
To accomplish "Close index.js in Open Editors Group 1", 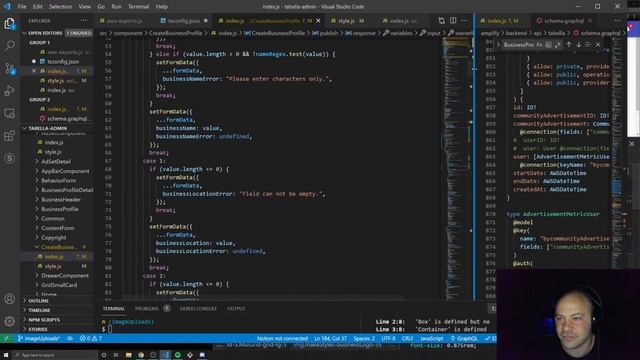I will tap(34, 71).
